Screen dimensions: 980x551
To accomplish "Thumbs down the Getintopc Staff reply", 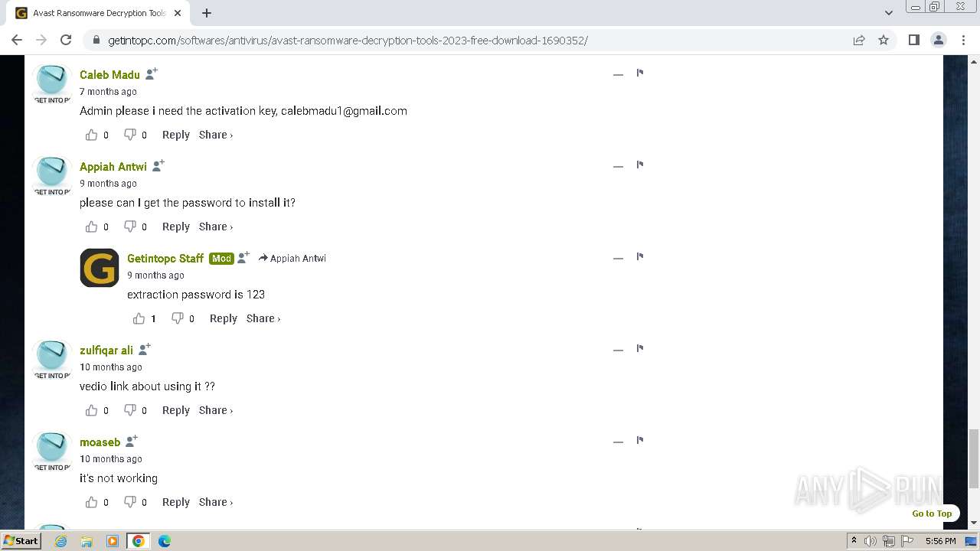I will coord(178,318).
